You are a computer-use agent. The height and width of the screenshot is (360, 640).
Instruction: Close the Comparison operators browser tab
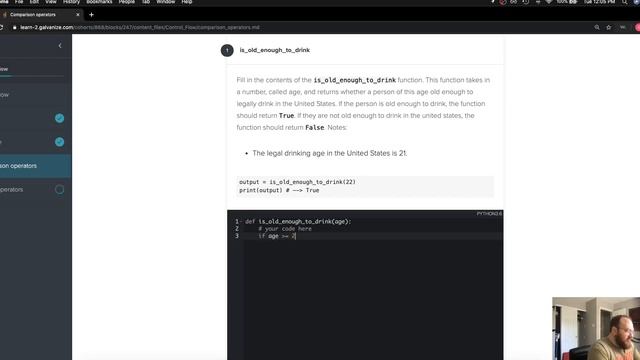tap(78, 15)
